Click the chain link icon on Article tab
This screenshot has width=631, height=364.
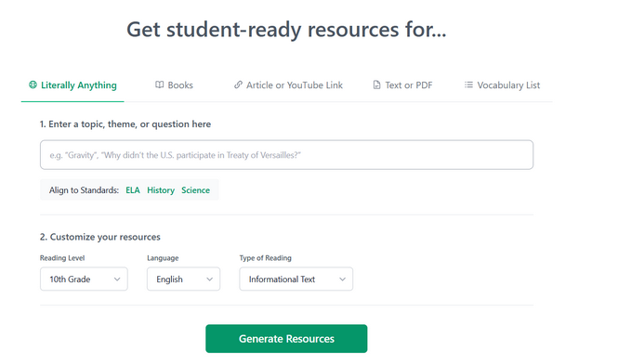click(x=238, y=84)
